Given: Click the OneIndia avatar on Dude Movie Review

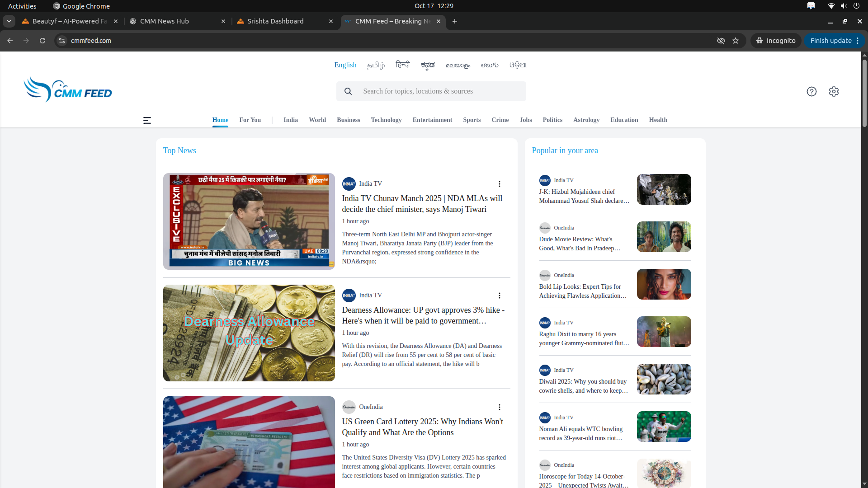Looking at the screenshot, I should coord(544,228).
